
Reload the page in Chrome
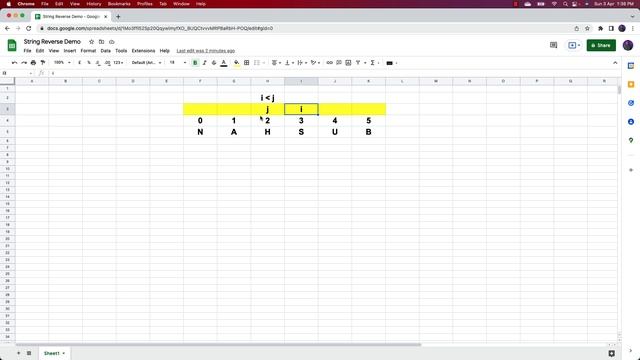[29, 28]
